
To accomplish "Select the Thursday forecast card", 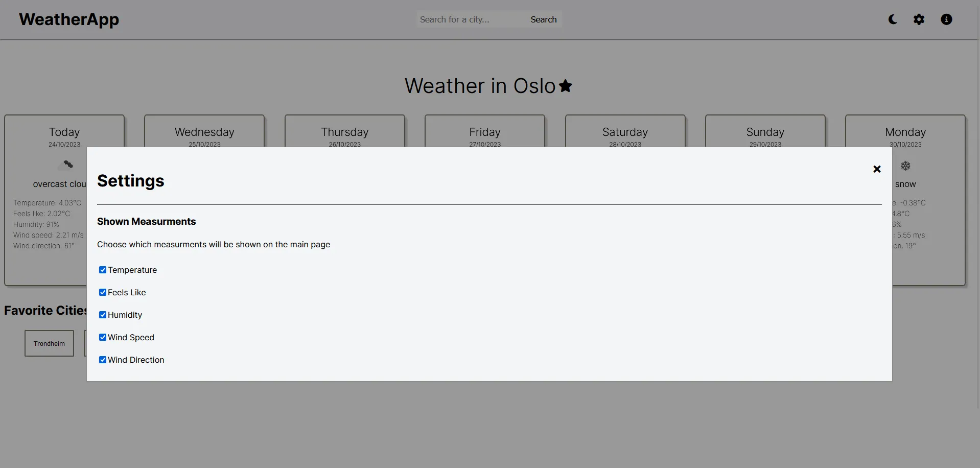I will point(344,132).
